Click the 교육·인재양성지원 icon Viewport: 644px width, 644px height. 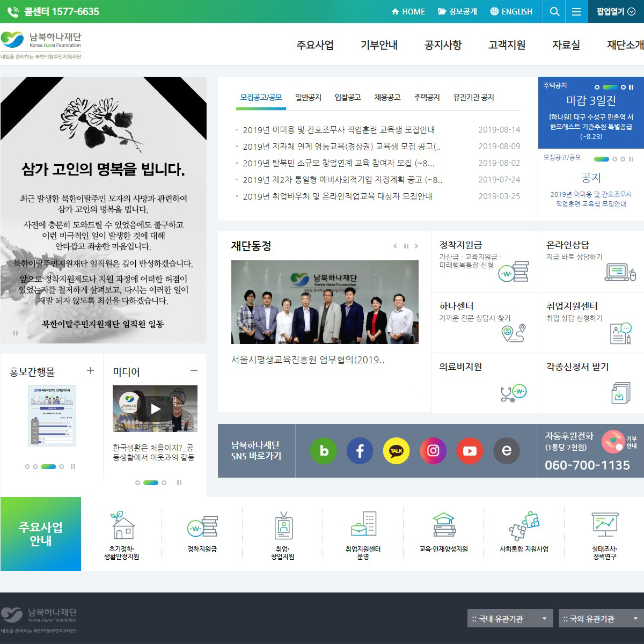click(443, 526)
